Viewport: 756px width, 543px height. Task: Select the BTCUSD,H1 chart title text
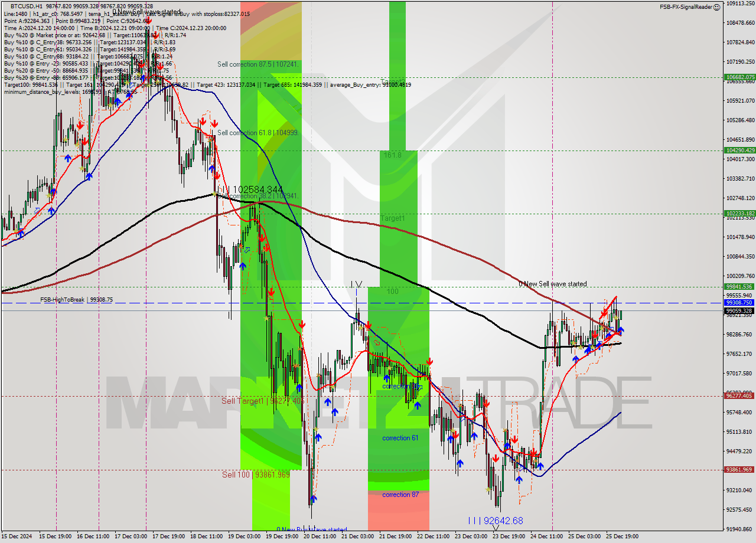pos(27,6)
